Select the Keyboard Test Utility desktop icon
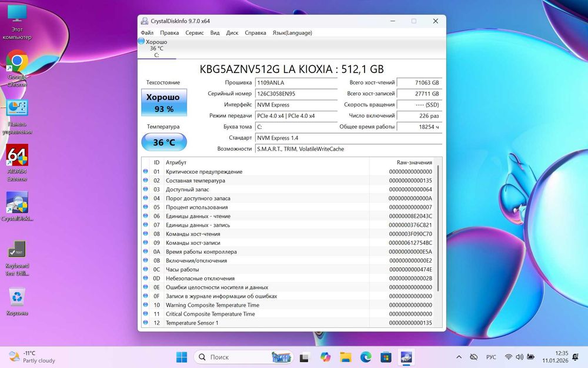588x368 pixels. pos(16,251)
